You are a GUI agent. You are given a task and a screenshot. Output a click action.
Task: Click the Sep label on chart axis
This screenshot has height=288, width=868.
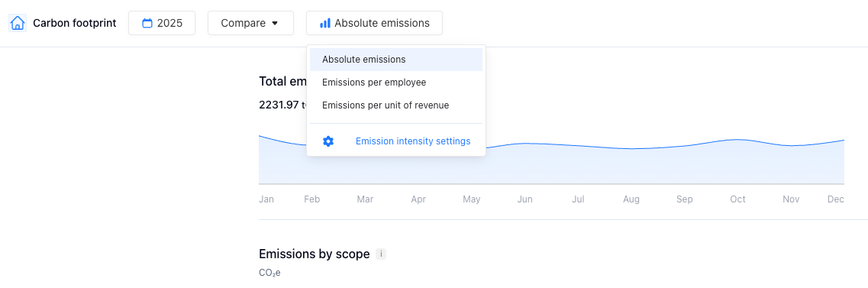[x=684, y=199]
